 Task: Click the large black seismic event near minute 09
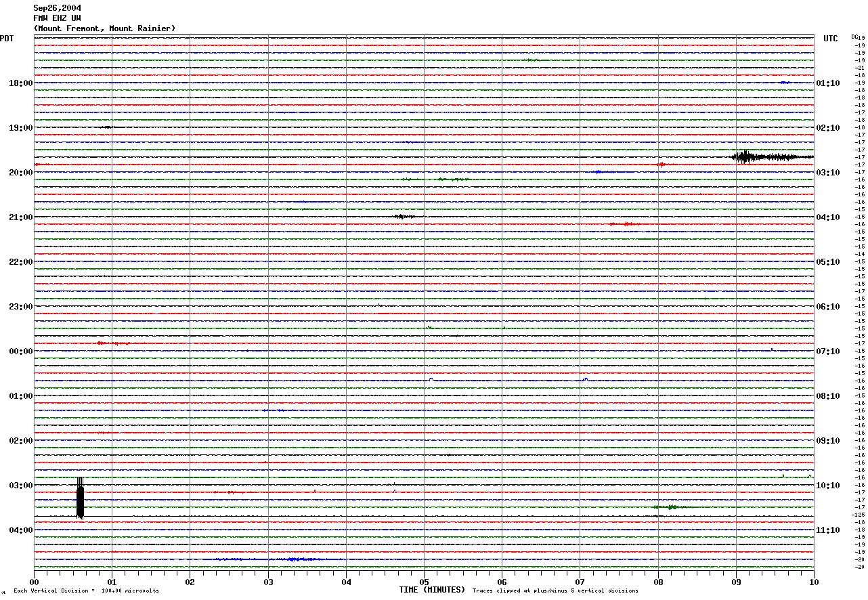click(x=772, y=157)
